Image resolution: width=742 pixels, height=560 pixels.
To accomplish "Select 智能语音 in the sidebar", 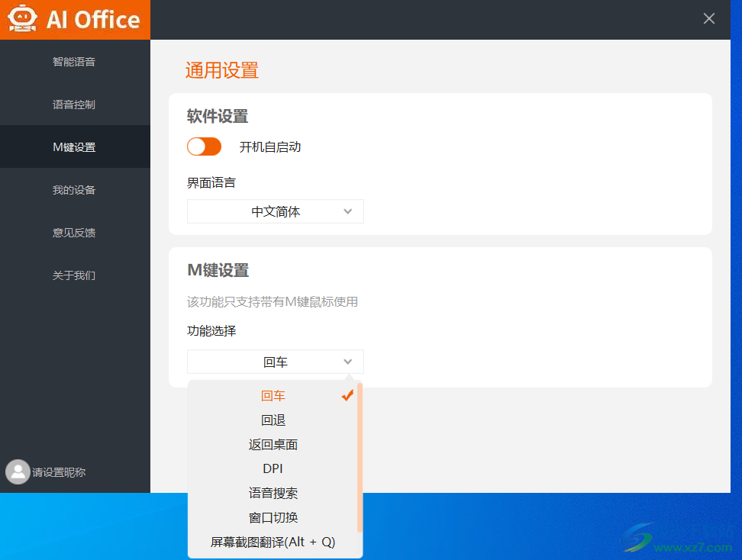I will [73, 62].
